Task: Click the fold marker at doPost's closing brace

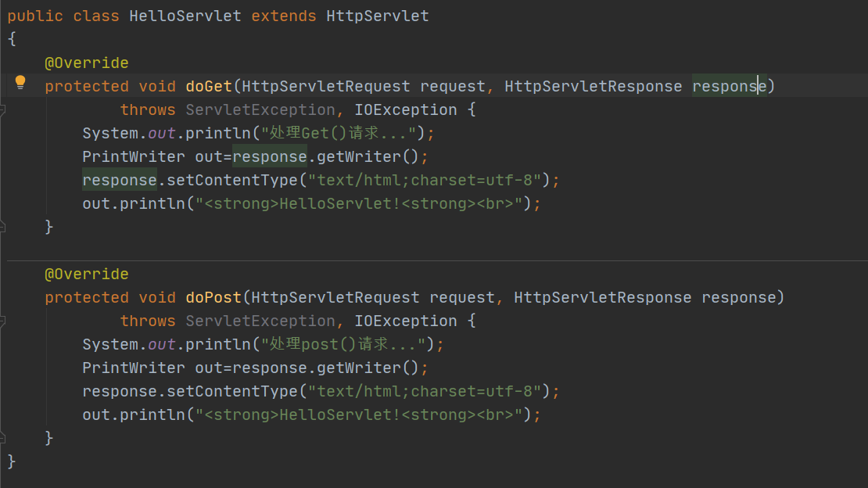Action: click(2, 438)
